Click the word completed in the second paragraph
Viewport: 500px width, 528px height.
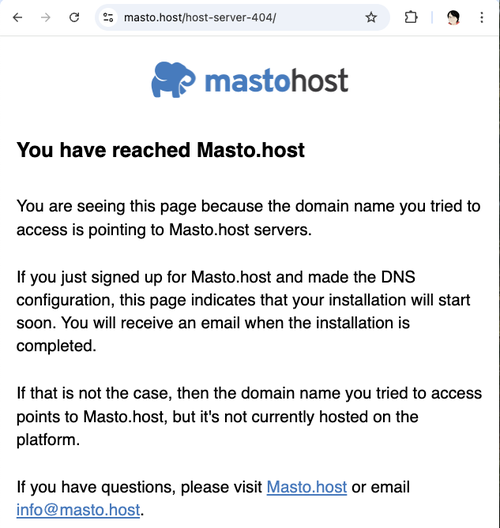[56, 346]
